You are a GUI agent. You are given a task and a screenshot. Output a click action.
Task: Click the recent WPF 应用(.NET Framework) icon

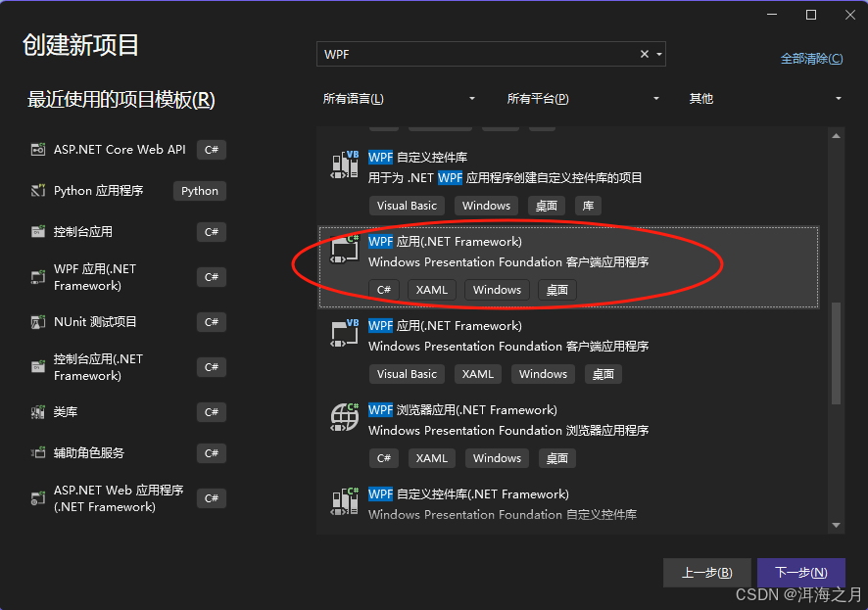click(37, 277)
